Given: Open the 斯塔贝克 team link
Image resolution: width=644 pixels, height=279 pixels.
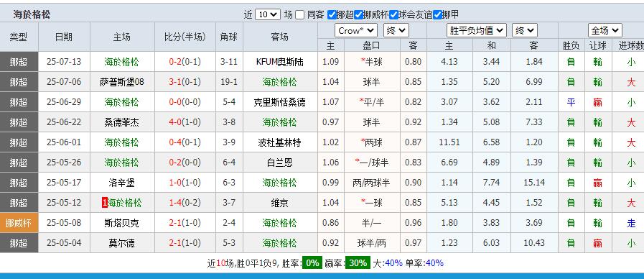Looking at the screenshot, I should pyautogui.click(x=121, y=223).
